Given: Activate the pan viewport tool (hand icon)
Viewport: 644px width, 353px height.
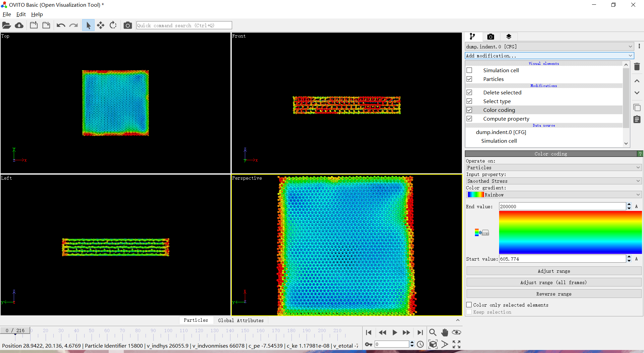Looking at the screenshot, I should click(444, 333).
